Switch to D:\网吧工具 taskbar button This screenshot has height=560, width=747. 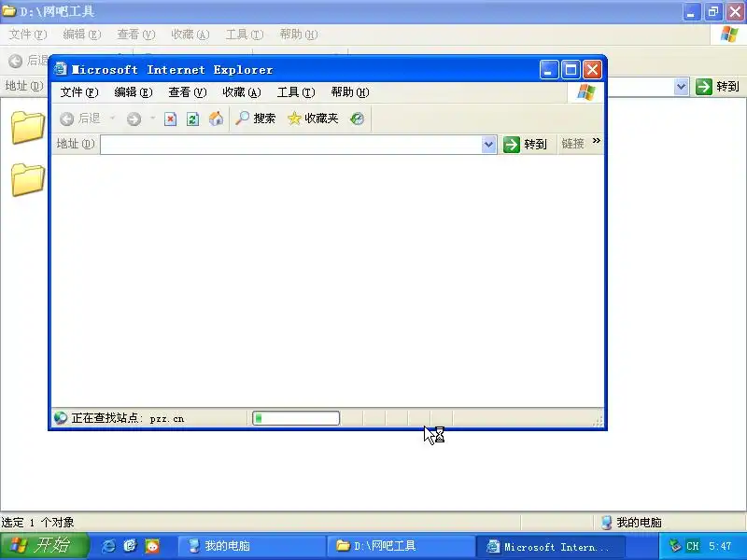[x=401, y=546]
